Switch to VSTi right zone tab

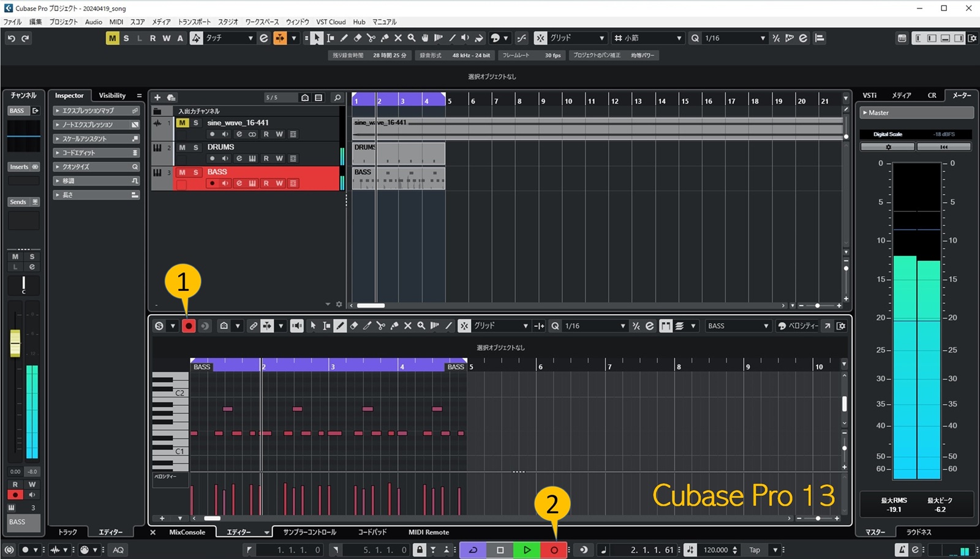click(x=870, y=96)
